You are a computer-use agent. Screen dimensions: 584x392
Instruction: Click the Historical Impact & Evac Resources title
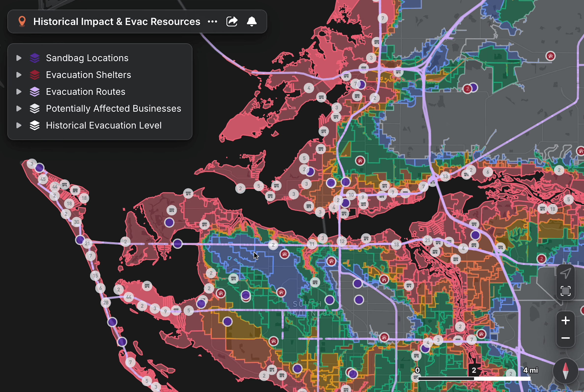tap(117, 21)
